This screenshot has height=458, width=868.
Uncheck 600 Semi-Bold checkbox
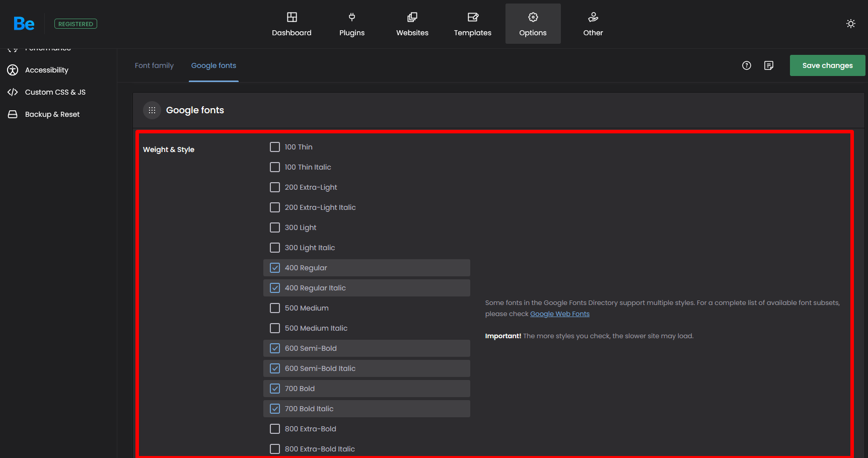(275, 348)
